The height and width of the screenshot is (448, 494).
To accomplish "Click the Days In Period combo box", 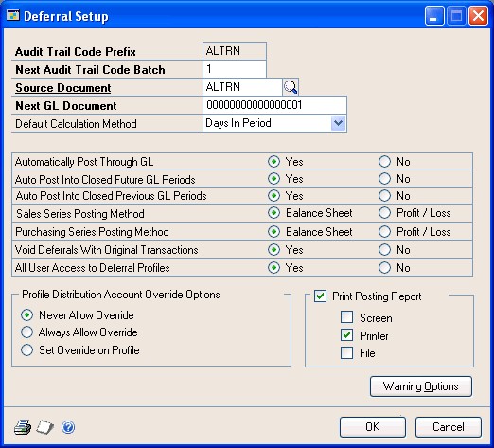I will coord(274,123).
